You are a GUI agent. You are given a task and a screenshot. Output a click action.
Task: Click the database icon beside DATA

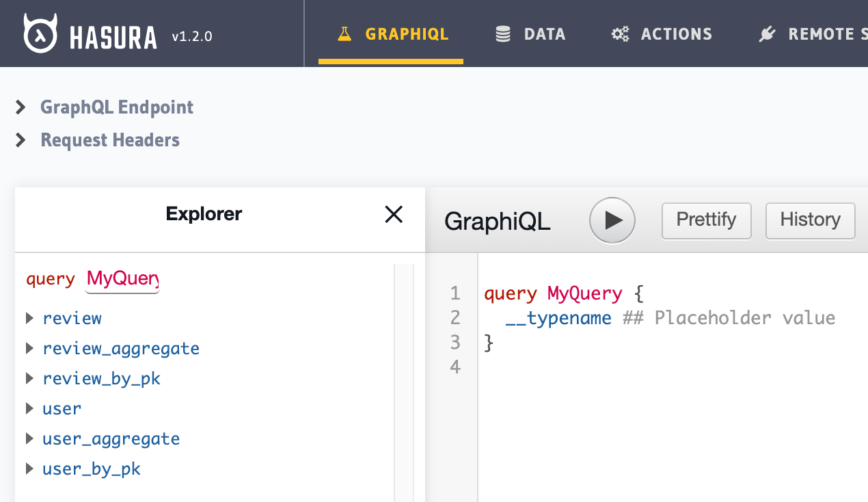503,34
